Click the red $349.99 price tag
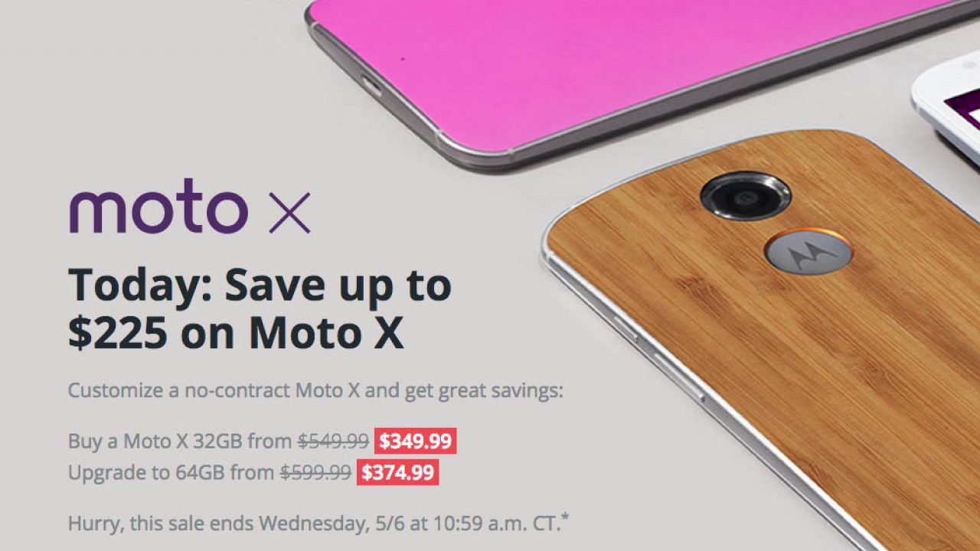This screenshot has width=980, height=551. [416, 442]
